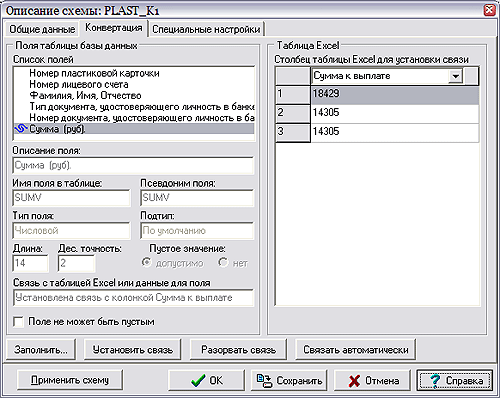Screen dimensions: 500x398
Task: Select field Номер документа, удостоверяющего личность
Action: [134, 118]
